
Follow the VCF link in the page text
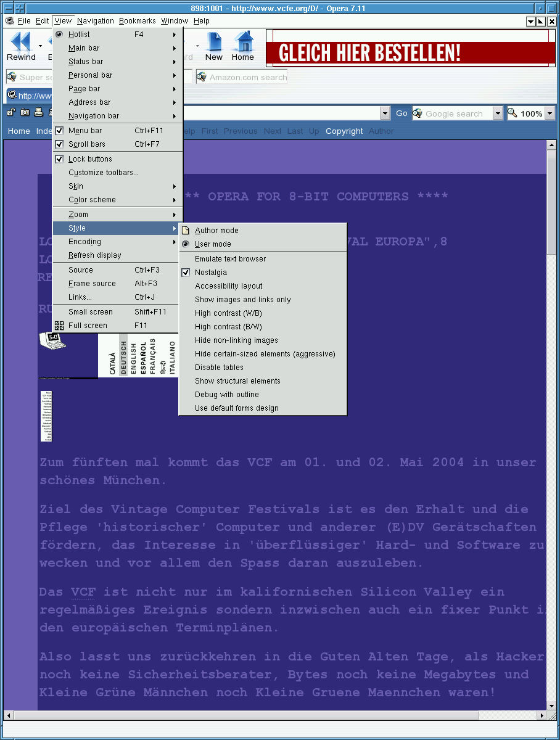coord(83,591)
